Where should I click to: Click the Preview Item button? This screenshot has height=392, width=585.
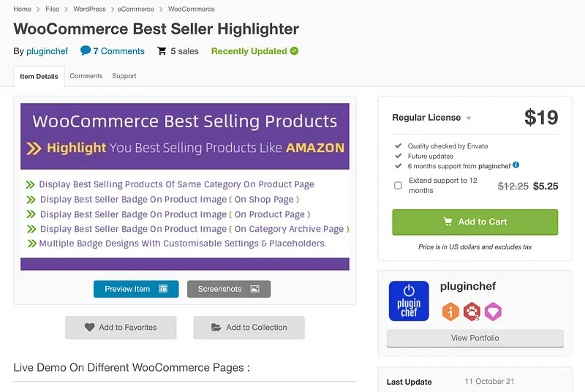tap(136, 289)
